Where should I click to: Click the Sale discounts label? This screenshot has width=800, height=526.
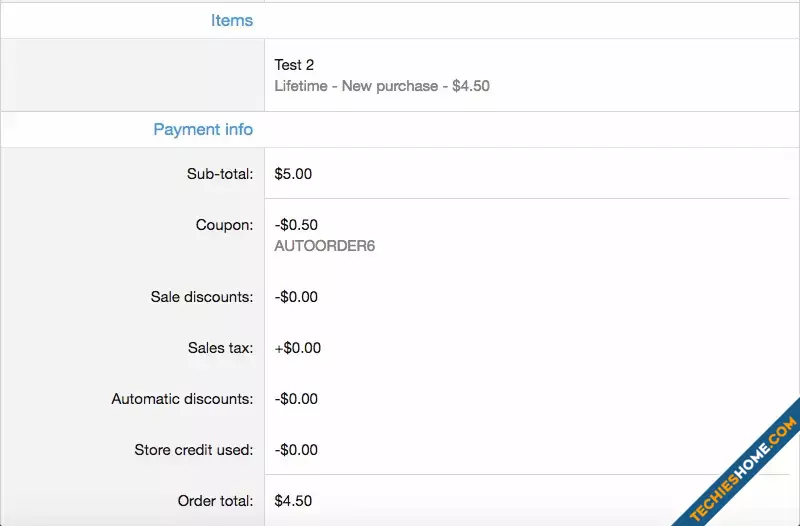(202, 297)
